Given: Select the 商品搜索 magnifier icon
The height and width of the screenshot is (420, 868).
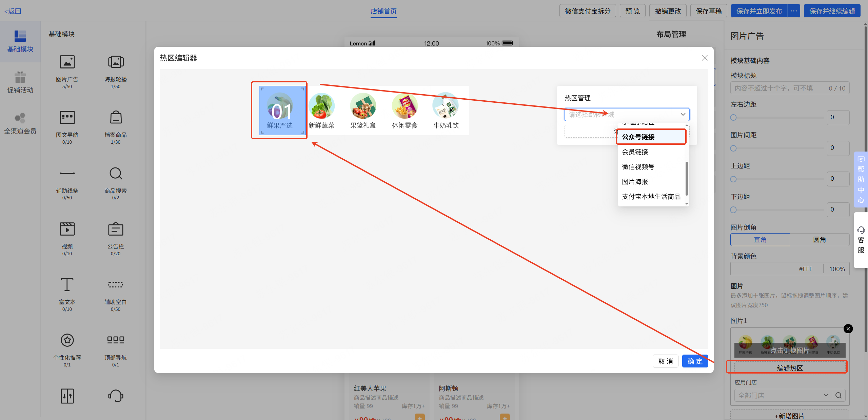Looking at the screenshot, I should pos(116,174).
